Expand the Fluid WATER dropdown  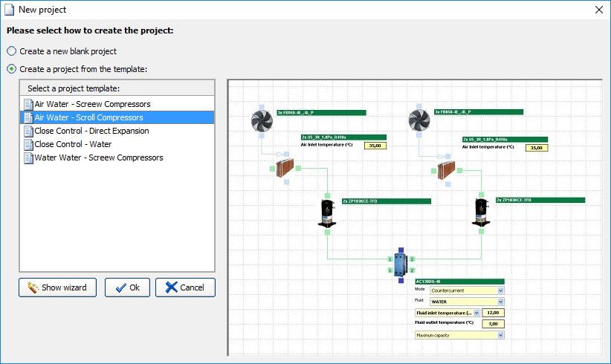pyautogui.click(x=500, y=302)
